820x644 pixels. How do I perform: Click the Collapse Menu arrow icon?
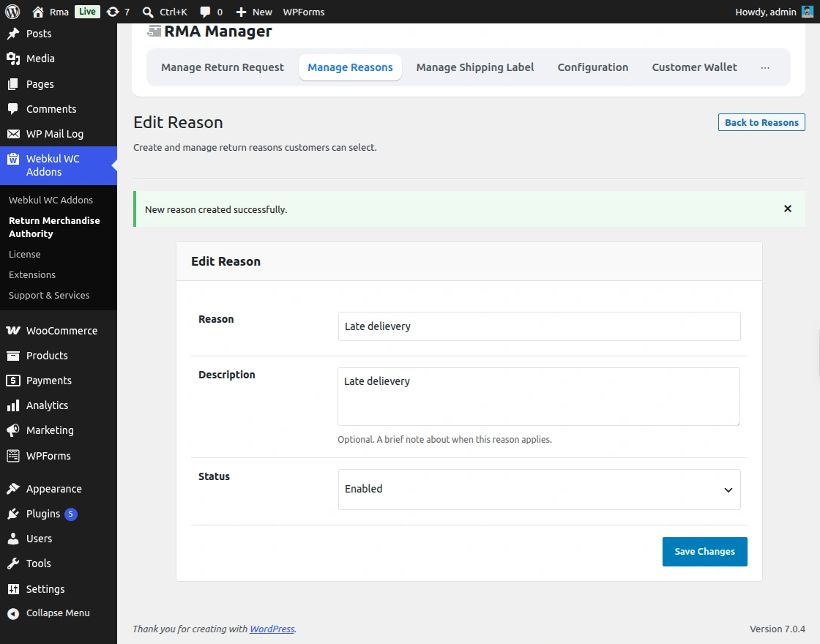(x=13, y=613)
